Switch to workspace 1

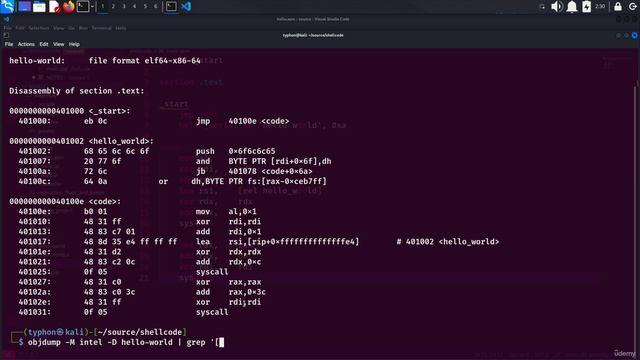102,6
